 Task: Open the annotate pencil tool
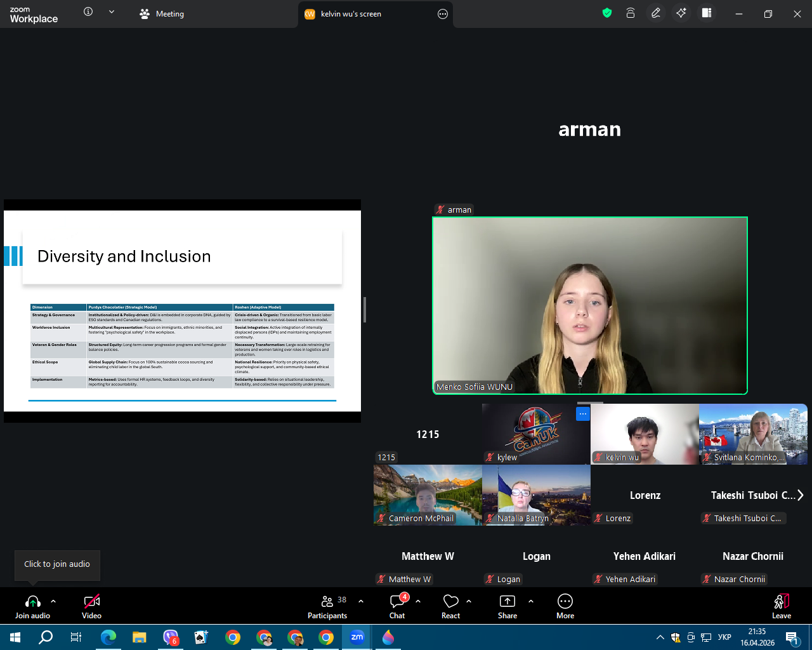(656, 13)
